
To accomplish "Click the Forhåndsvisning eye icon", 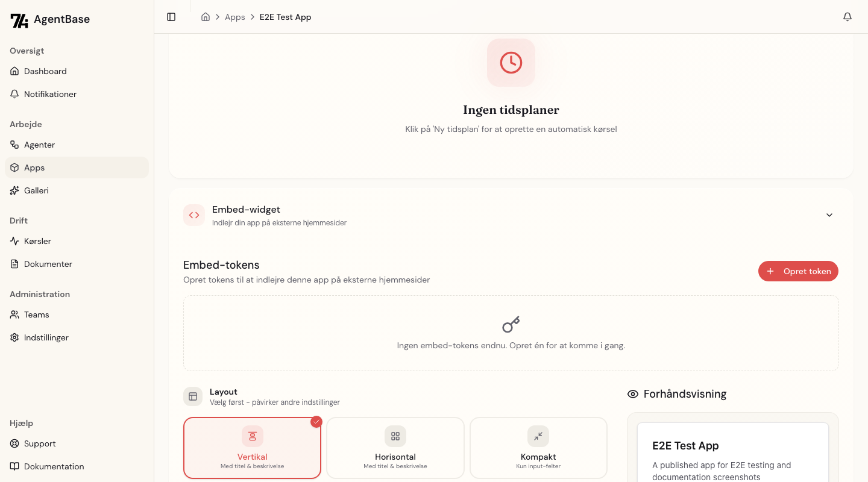I will (x=633, y=394).
